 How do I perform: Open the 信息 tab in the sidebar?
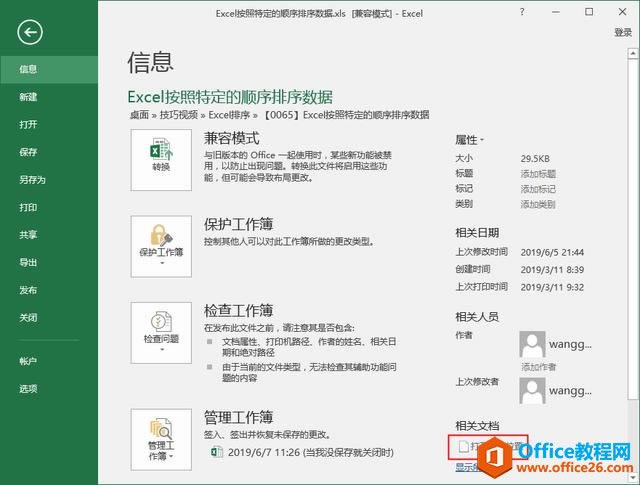click(49, 69)
